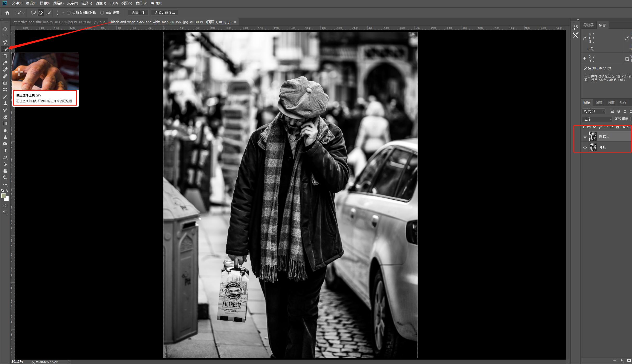Image resolution: width=632 pixels, height=364 pixels.
Task: Click the Home icon in options bar
Action: [7, 13]
